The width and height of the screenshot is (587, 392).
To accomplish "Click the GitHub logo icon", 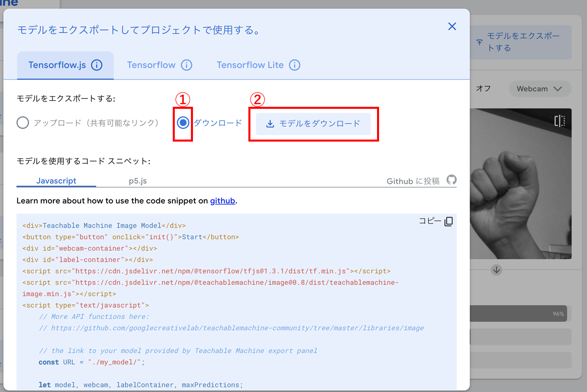I will 451,180.
